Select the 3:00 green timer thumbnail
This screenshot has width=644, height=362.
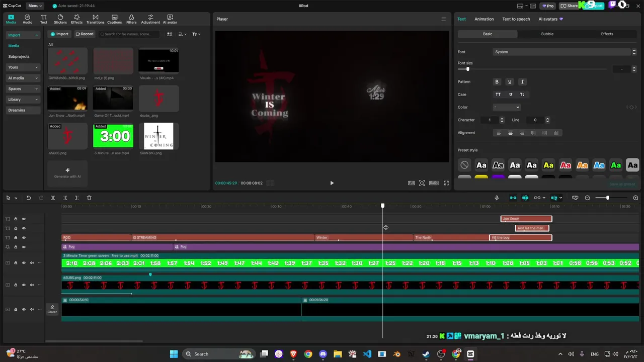click(113, 136)
